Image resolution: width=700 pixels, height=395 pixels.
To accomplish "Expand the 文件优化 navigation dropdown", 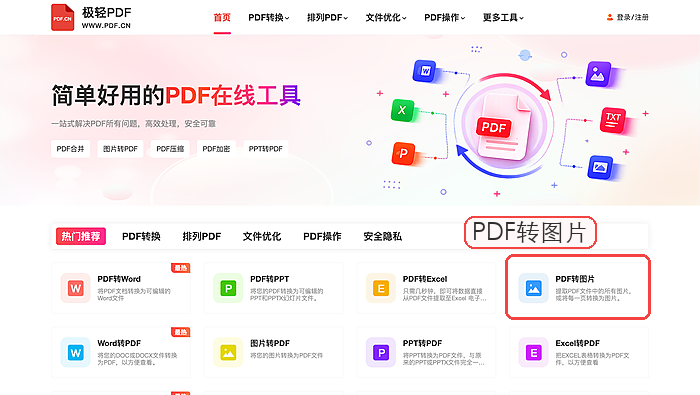I will (386, 17).
